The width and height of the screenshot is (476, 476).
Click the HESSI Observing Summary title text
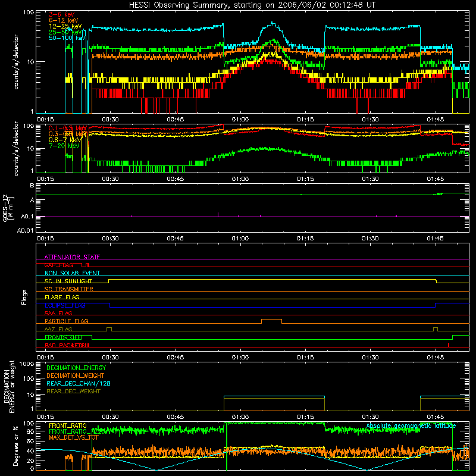(x=252, y=5)
